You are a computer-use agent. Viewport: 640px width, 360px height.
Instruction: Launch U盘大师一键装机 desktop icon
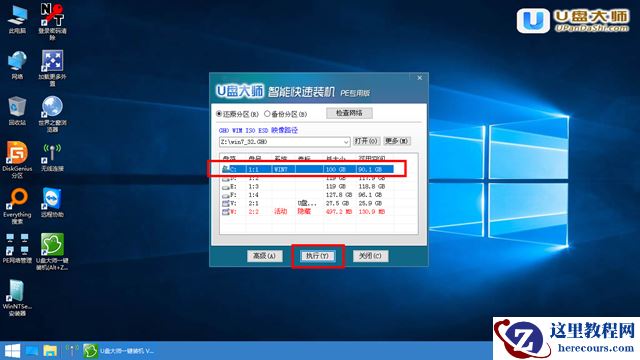[x=52, y=251]
